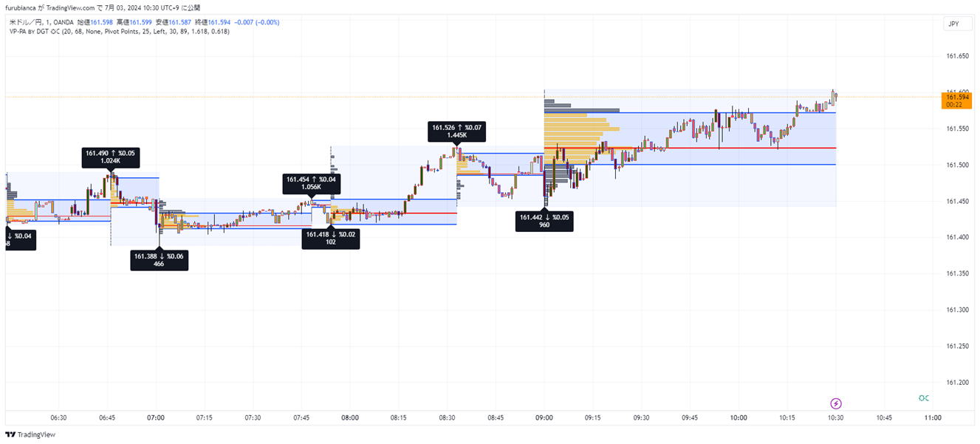This screenshot has width=980, height=444.
Task: Click the 161.442 pivot low label
Action: pyautogui.click(x=544, y=221)
